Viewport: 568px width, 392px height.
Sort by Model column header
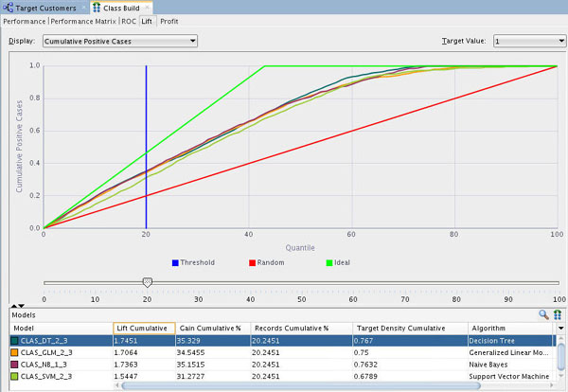click(62, 329)
